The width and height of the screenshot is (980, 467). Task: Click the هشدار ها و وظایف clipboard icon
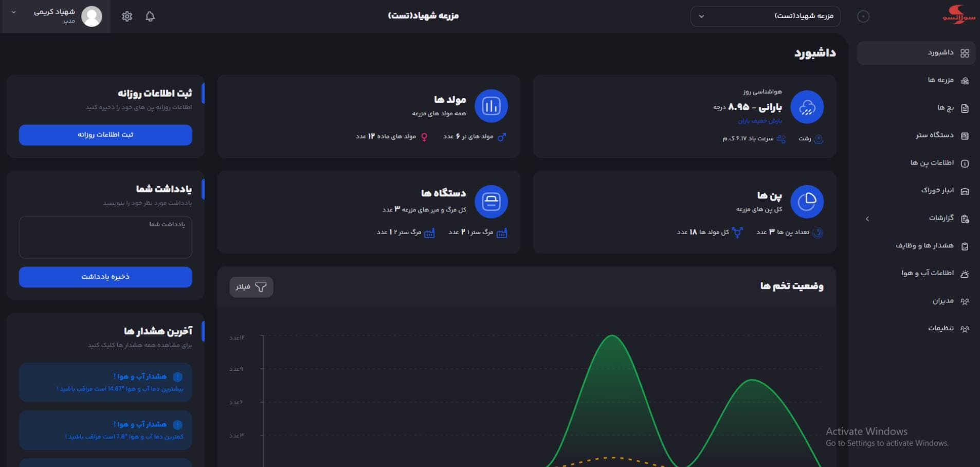click(965, 246)
